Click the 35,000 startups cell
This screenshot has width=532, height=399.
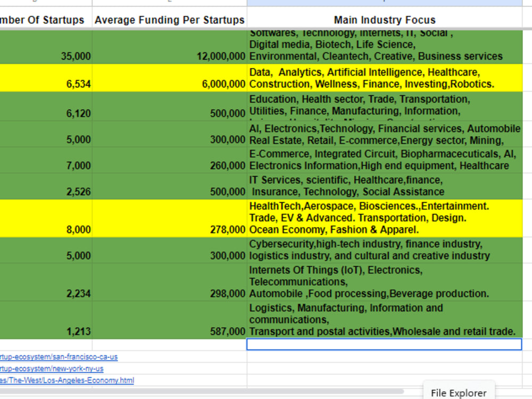pyautogui.click(x=46, y=47)
